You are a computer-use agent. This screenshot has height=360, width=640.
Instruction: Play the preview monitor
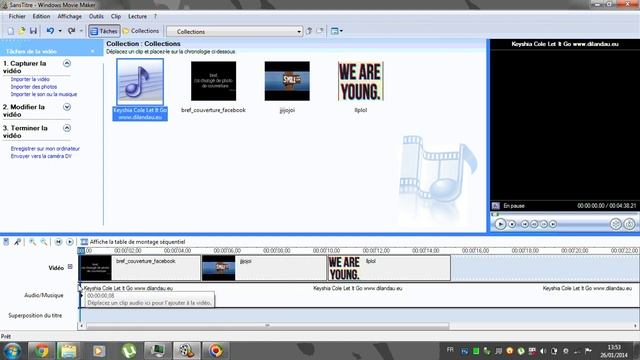click(500, 224)
